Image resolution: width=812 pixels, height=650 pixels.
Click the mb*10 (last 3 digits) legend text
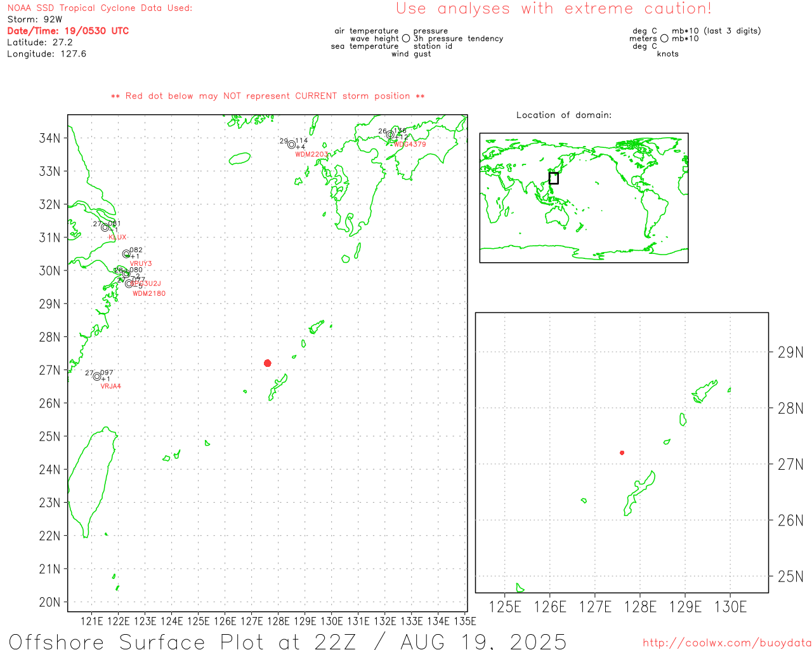716,31
